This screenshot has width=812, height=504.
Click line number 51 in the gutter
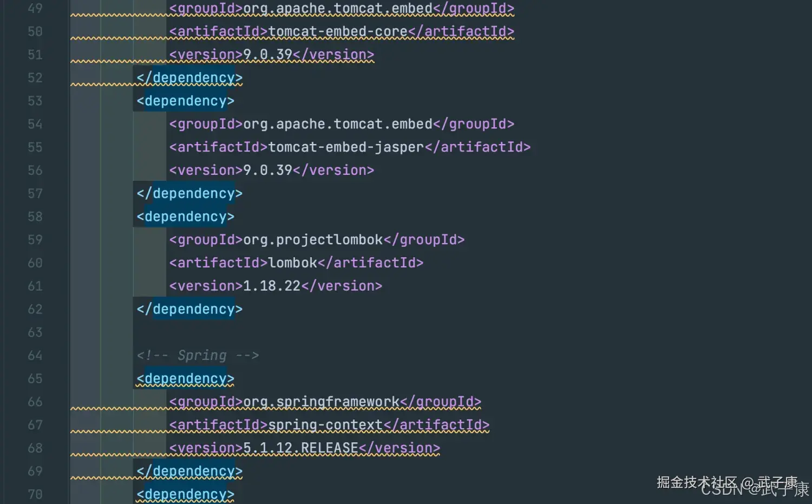pos(35,55)
